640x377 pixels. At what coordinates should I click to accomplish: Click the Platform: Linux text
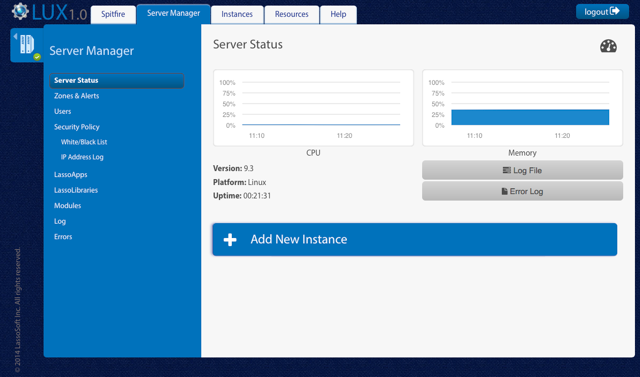240,182
